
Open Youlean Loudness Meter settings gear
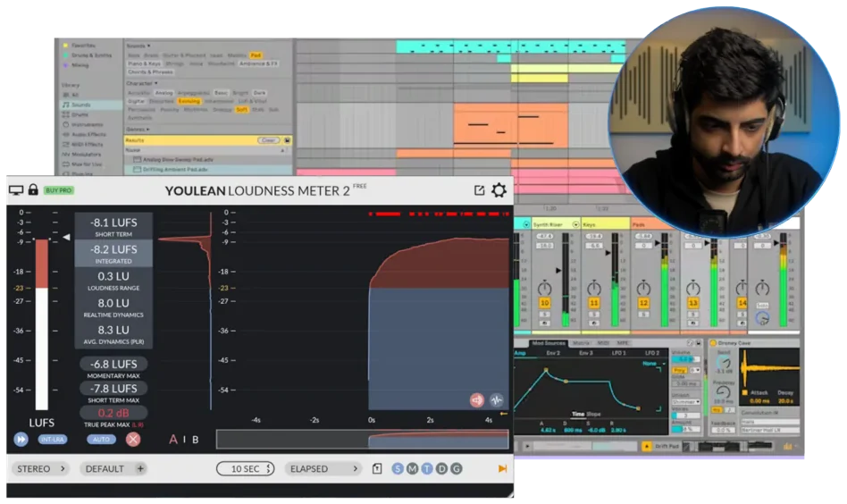499,190
